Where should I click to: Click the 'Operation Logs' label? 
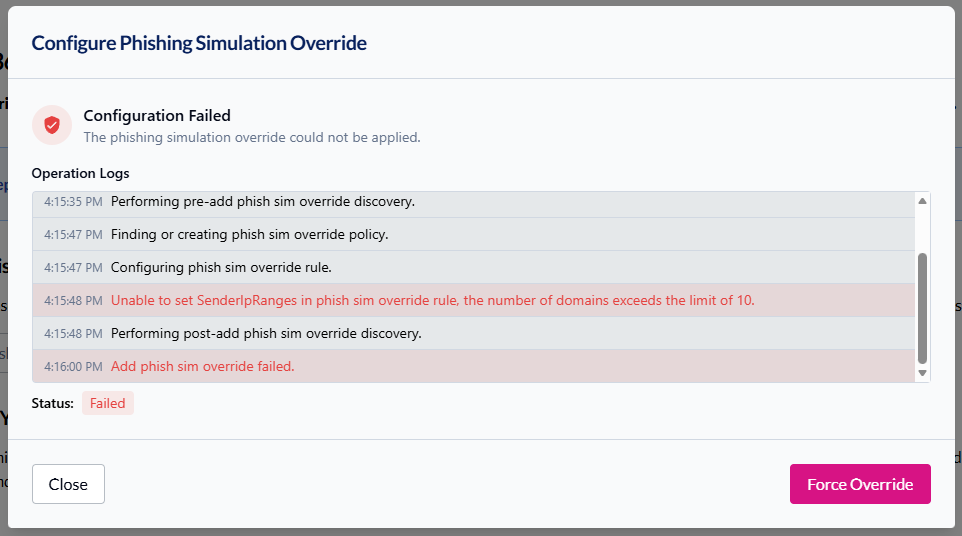tap(80, 173)
